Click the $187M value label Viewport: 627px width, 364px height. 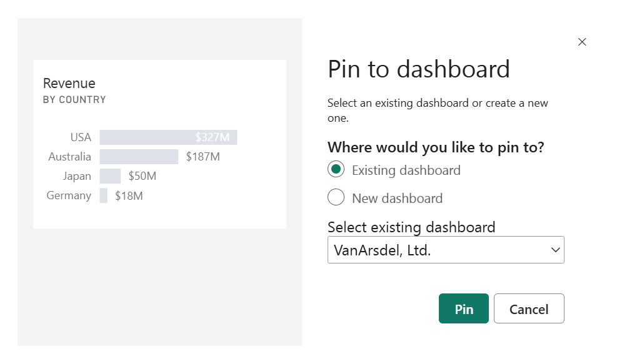203,157
